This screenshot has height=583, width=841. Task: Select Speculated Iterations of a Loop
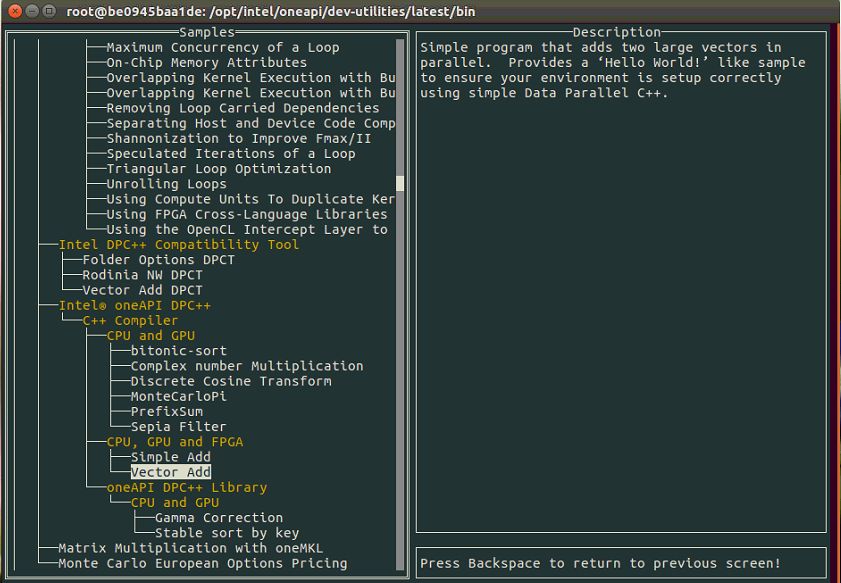tap(231, 154)
